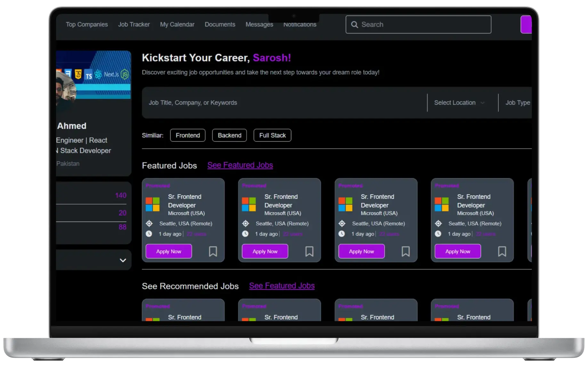Image resolution: width=588 pixels, height=367 pixels.
Task: Toggle the Full Stack filter chip
Action: click(x=272, y=135)
